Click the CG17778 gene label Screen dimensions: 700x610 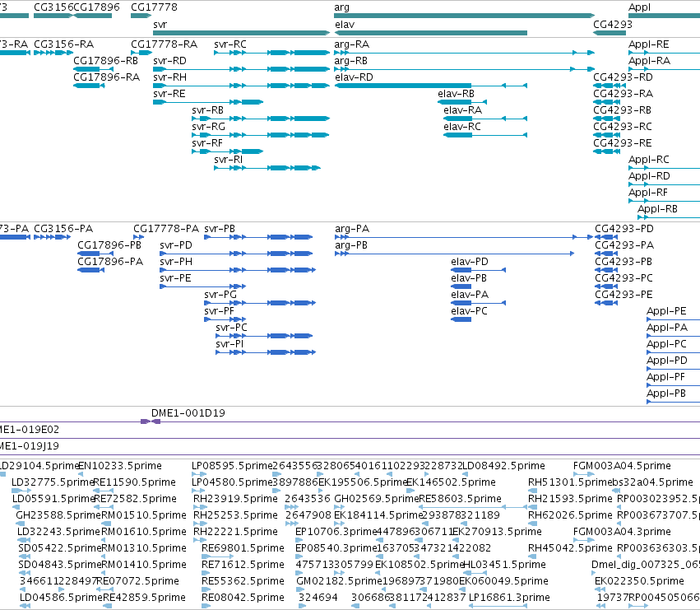(154, 7)
